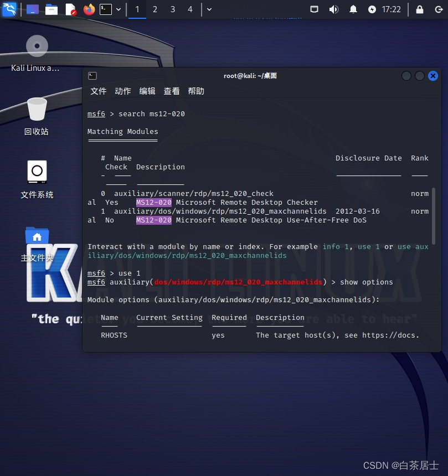
Task: Click the network display tray icon
Action: click(315, 9)
